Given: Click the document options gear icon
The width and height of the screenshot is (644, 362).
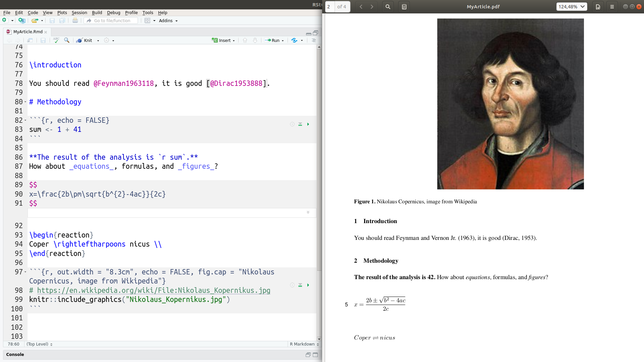Looking at the screenshot, I should coord(106,40).
